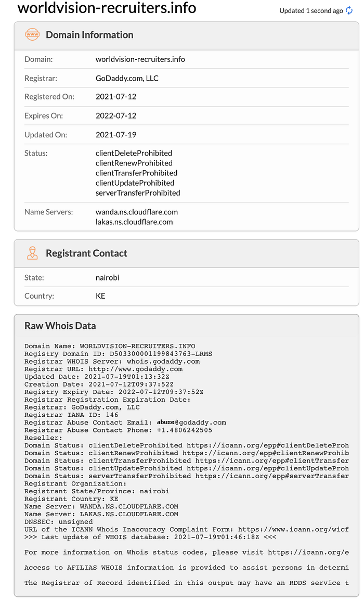
Task: Click the serverTransferProhibited status entry
Action: tap(138, 193)
